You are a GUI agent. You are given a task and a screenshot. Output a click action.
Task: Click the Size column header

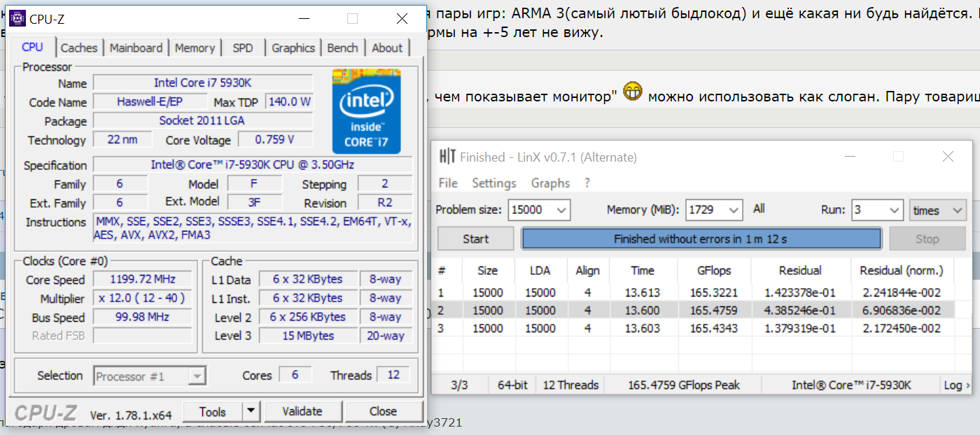coord(488,270)
